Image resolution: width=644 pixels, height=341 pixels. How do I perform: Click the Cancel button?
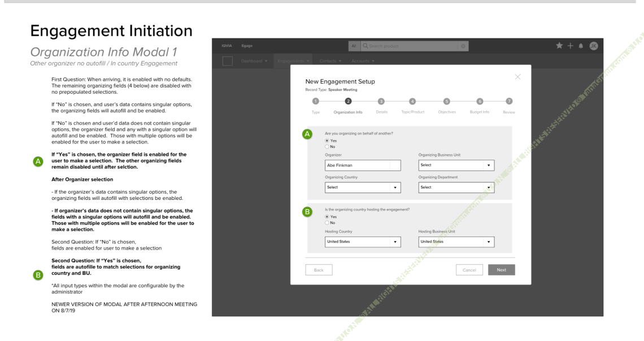[469, 270]
